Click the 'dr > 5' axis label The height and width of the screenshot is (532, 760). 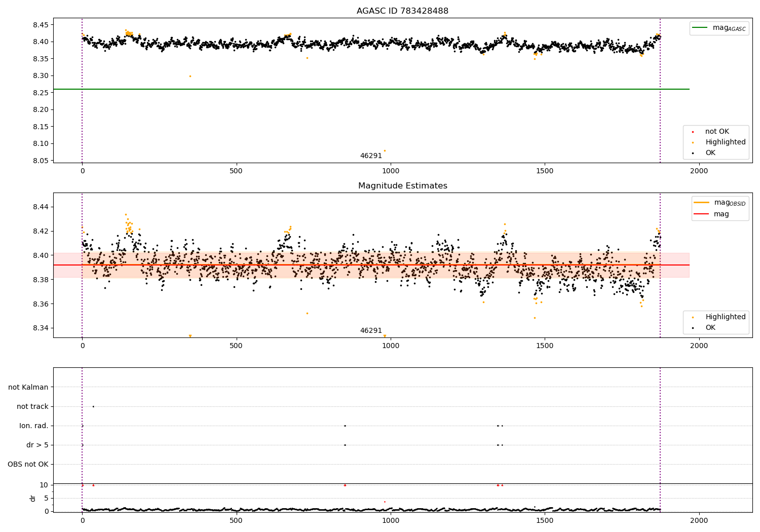click(x=37, y=445)
